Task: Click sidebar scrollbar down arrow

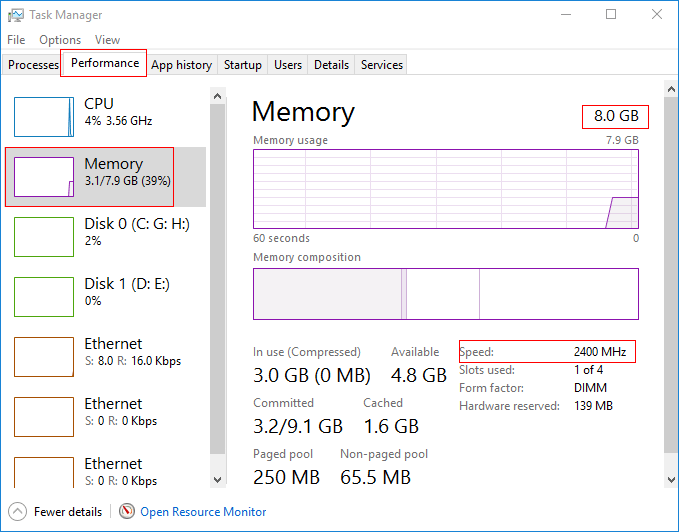Action: (217, 480)
